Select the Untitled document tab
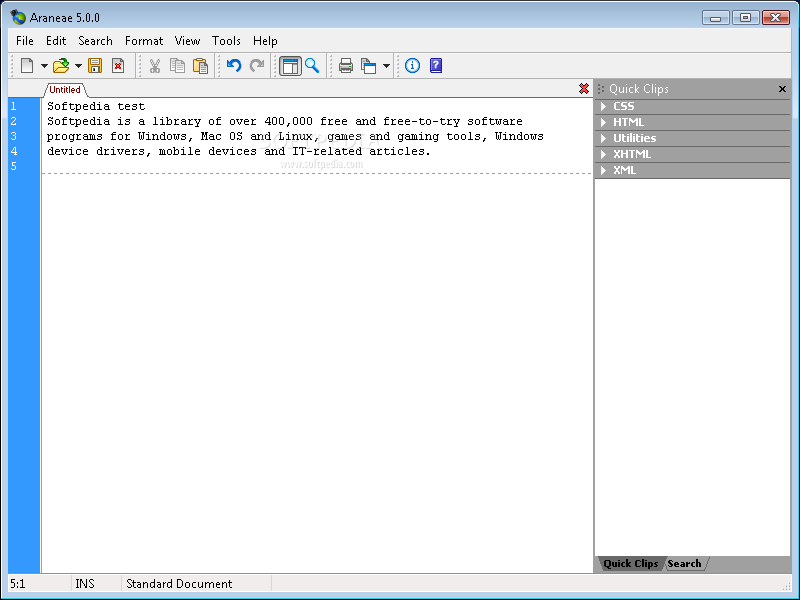This screenshot has height=600, width=800. click(65, 90)
